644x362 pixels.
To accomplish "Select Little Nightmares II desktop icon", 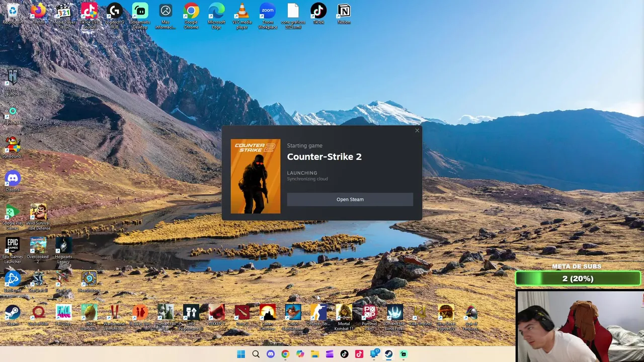I will click(191, 318).
